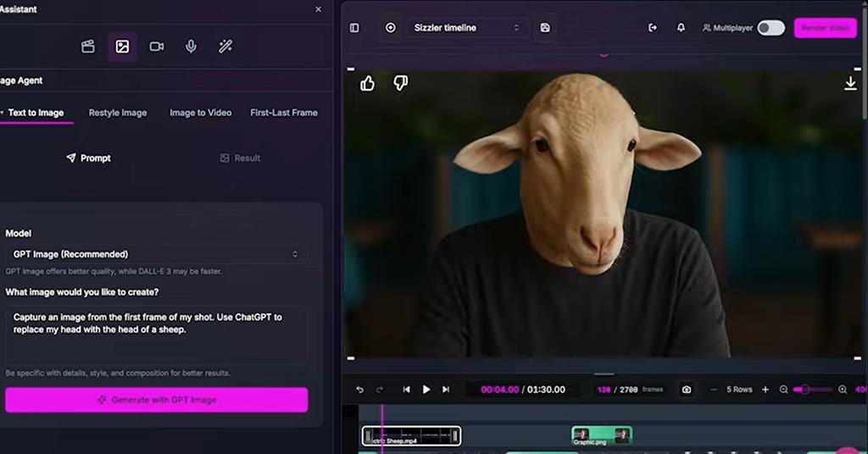Click the logout exit icon
This screenshot has height=454, width=868.
tap(653, 28)
